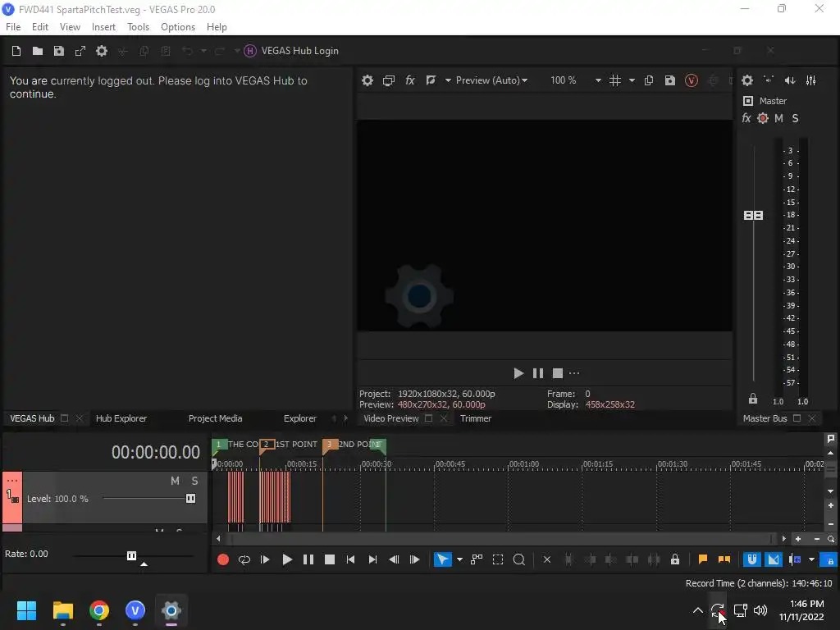Screen dimensions: 840x630
Task: Toggle automatic crossfades button
Action: point(773,559)
